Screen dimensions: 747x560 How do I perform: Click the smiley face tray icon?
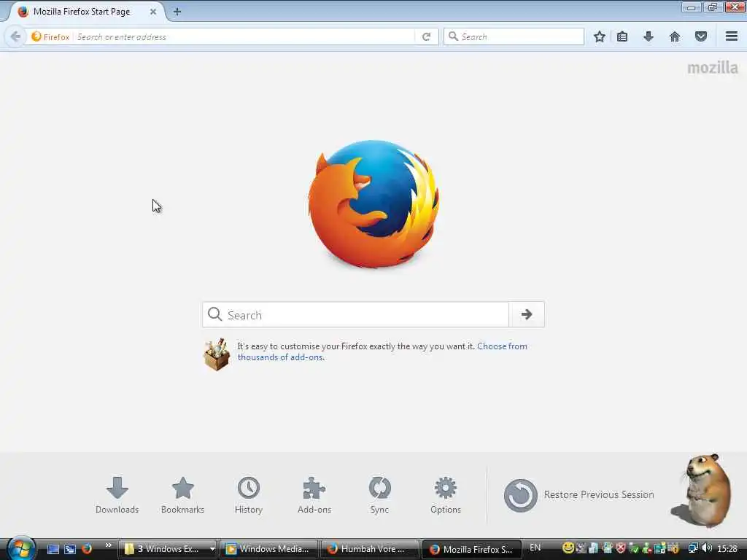[x=568, y=548]
